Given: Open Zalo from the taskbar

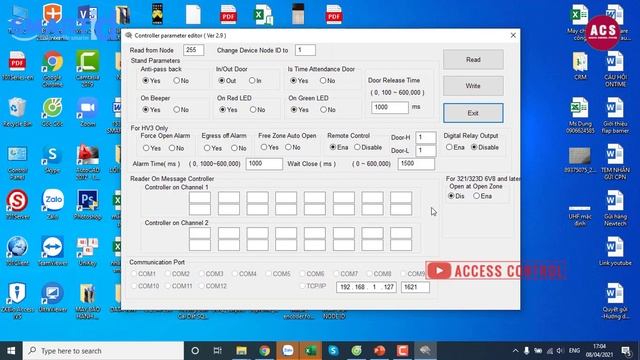Looking at the screenshot, I should pos(288,351).
